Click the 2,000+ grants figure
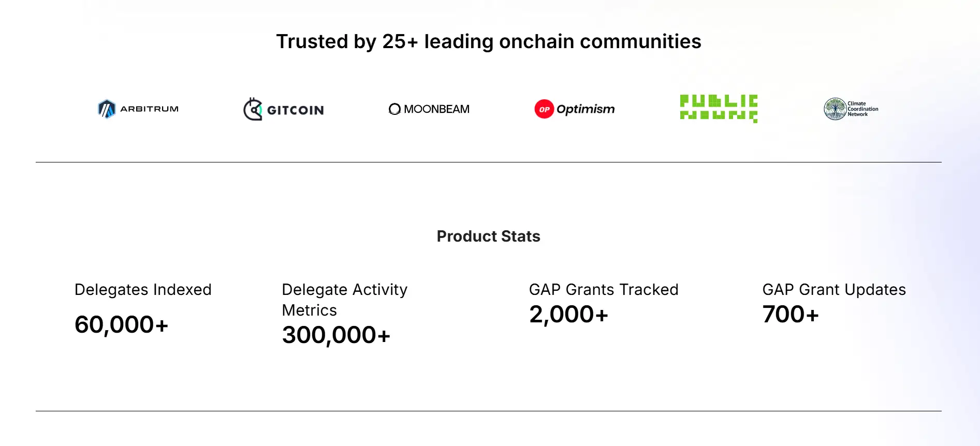 point(568,315)
